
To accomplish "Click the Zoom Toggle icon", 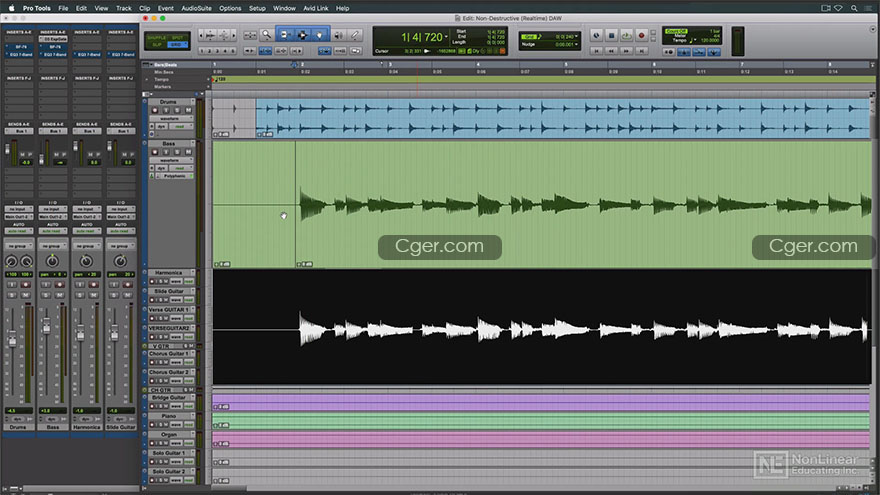I will (250, 35).
